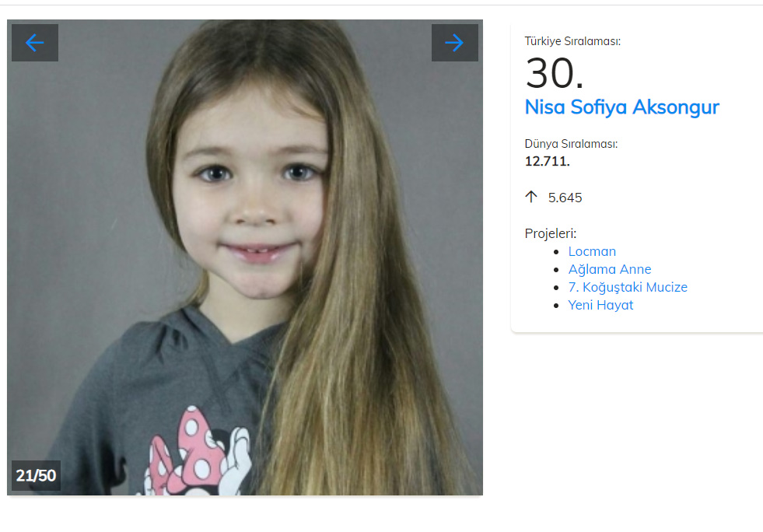
Task: Click the girl's face in the photo
Action: coord(250,194)
